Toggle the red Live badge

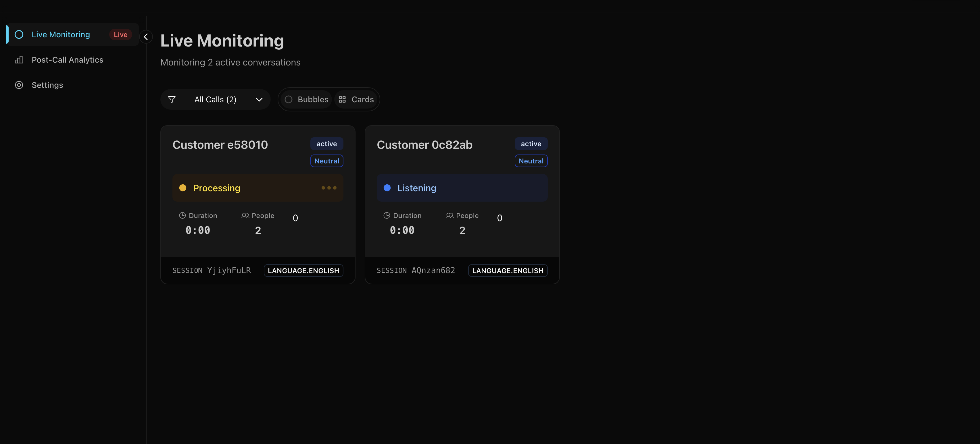(x=121, y=34)
